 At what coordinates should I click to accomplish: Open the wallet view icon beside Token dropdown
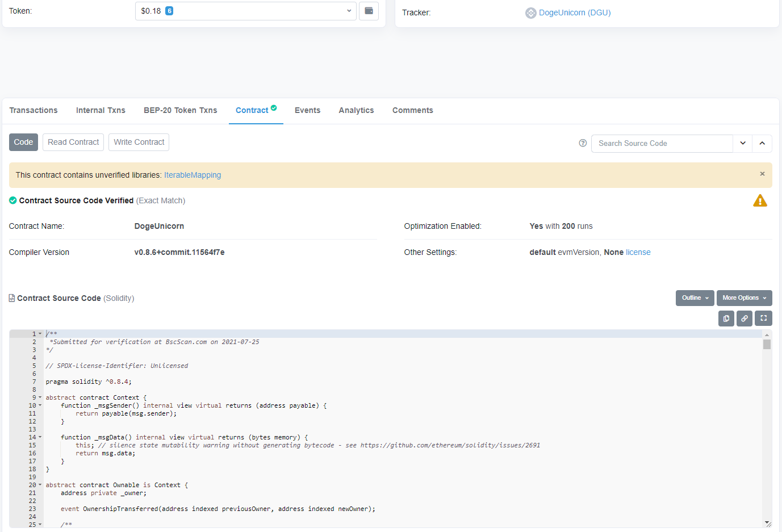tap(369, 11)
